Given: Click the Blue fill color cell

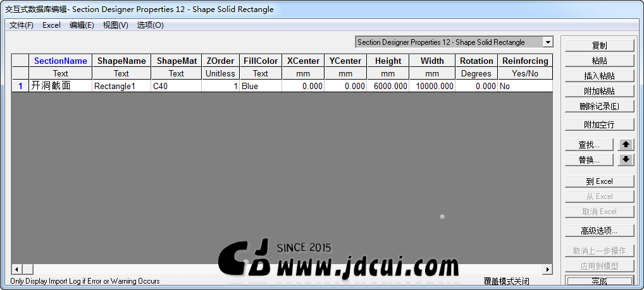Looking at the screenshot, I should (261, 86).
